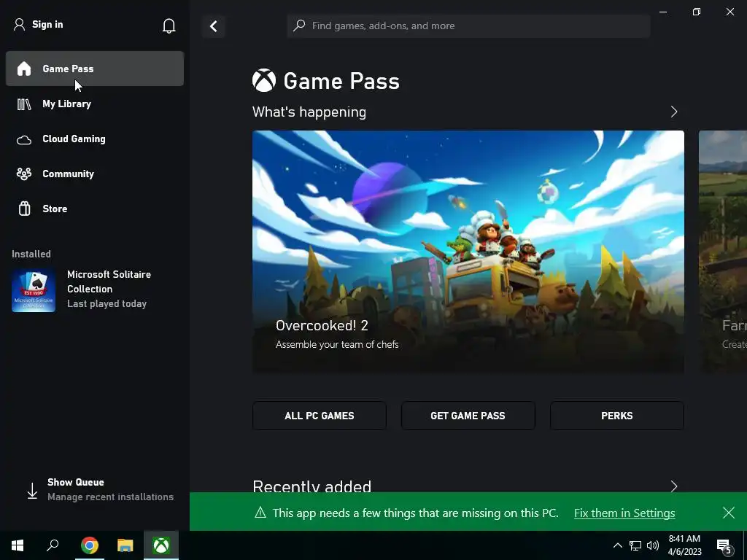Click the Overcooked! 2 title text
Viewport: 747px width, 560px height.
(322, 325)
